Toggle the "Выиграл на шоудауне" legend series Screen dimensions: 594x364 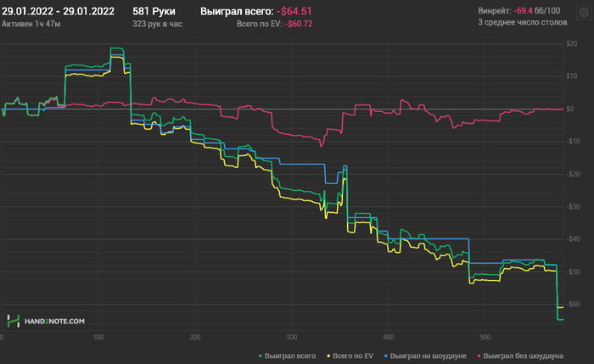tap(429, 354)
